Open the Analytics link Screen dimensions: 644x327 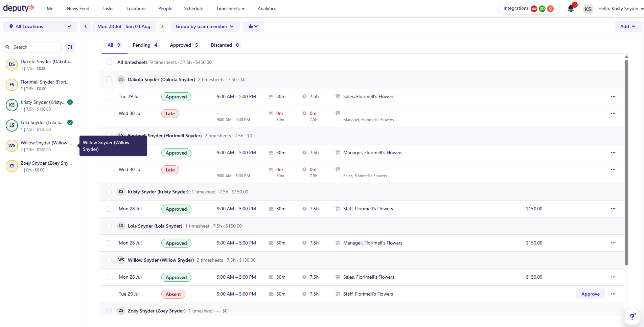tap(267, 8)
